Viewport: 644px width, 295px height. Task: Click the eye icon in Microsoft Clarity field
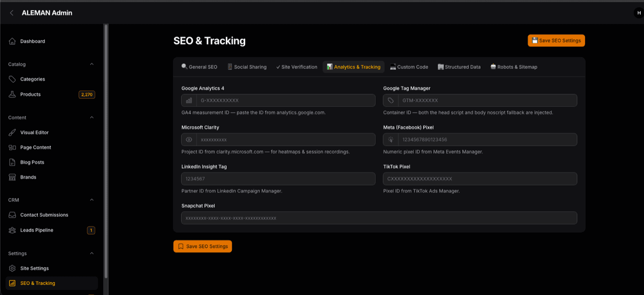189,140
